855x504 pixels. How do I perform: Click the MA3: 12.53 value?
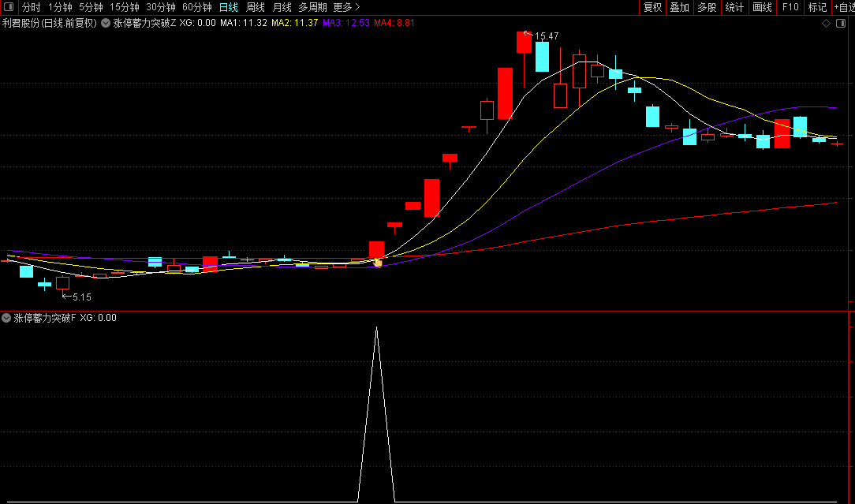click(x=346, y=23)
